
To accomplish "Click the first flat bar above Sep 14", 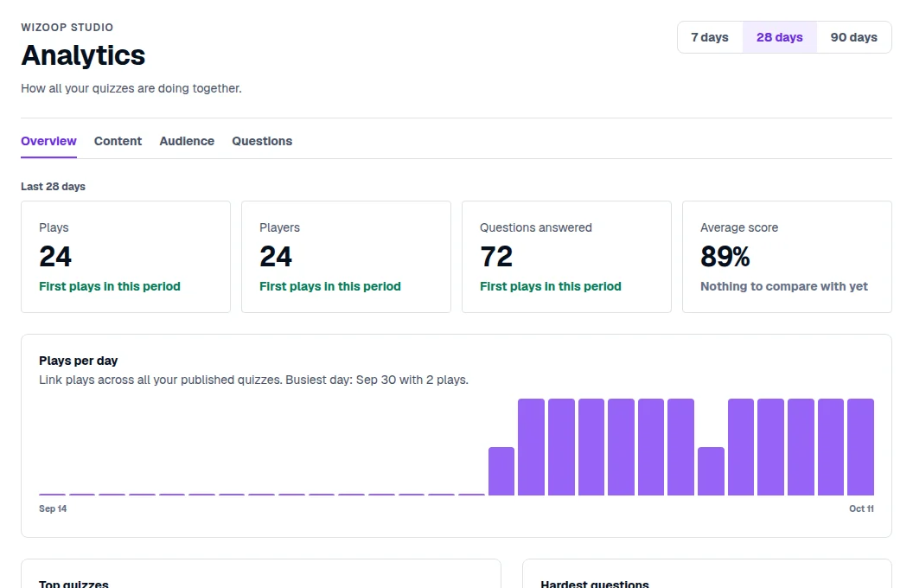I will click(x=52, y=495).
